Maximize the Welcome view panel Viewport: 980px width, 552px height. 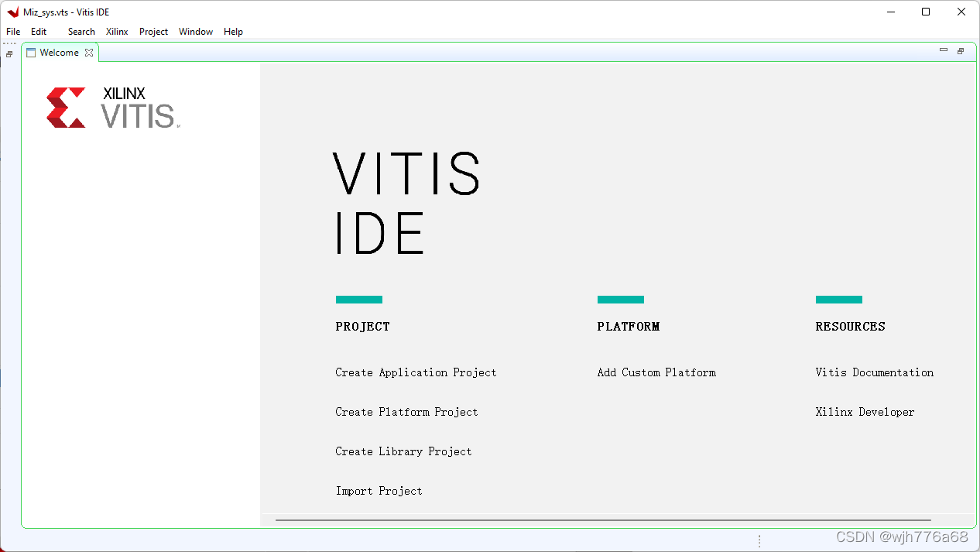click(961, 51)
